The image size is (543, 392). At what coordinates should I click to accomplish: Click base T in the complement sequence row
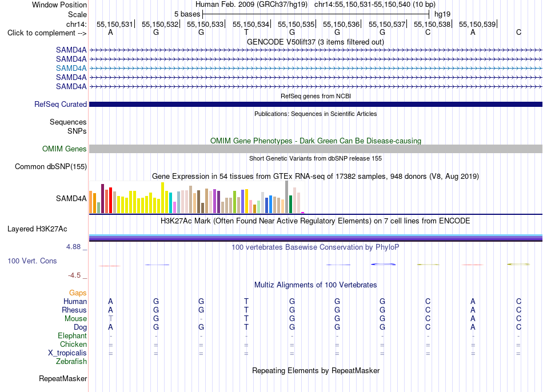(x=246, y=32)
